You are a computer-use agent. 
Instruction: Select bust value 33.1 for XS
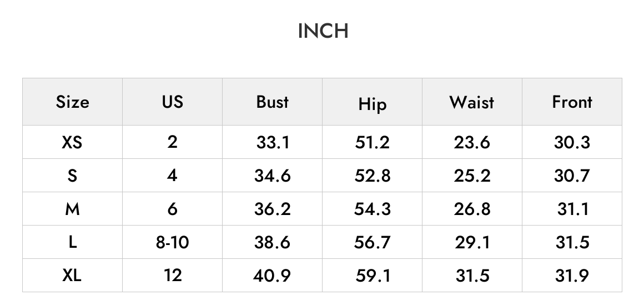[x=273, y=143]
